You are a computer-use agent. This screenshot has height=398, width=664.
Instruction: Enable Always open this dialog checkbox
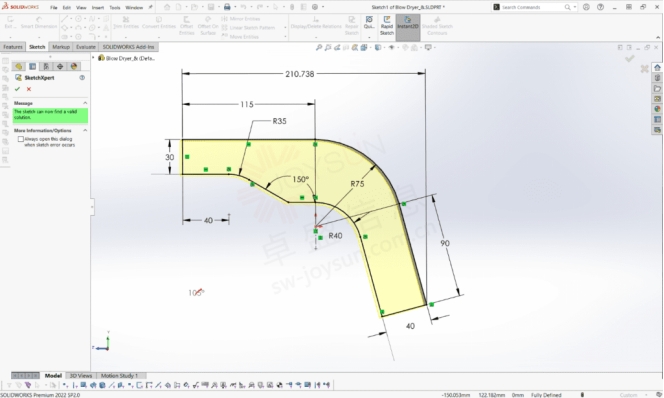(20, 139)
